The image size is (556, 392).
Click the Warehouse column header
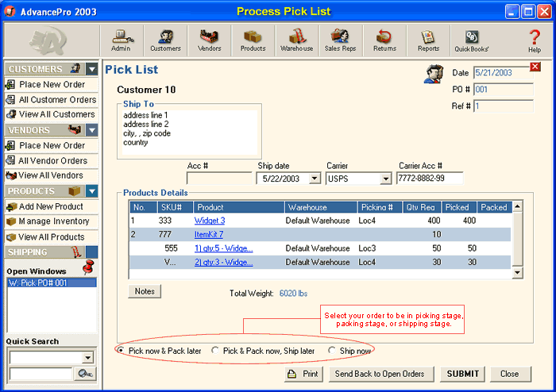[x=321, y=207]
